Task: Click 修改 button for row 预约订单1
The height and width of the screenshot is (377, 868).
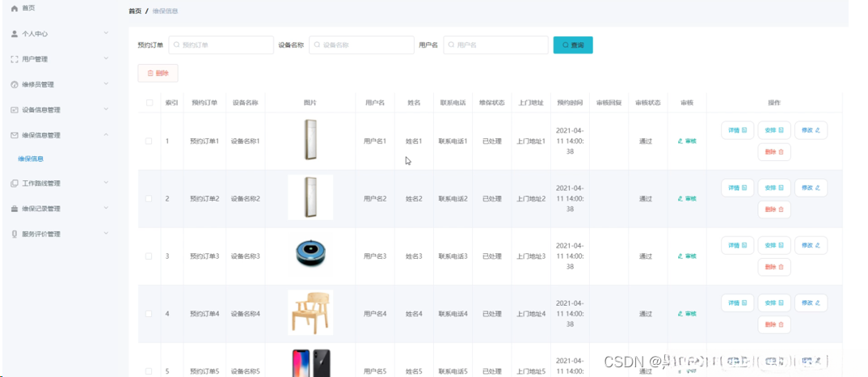Action: click(x=811, y=130)
